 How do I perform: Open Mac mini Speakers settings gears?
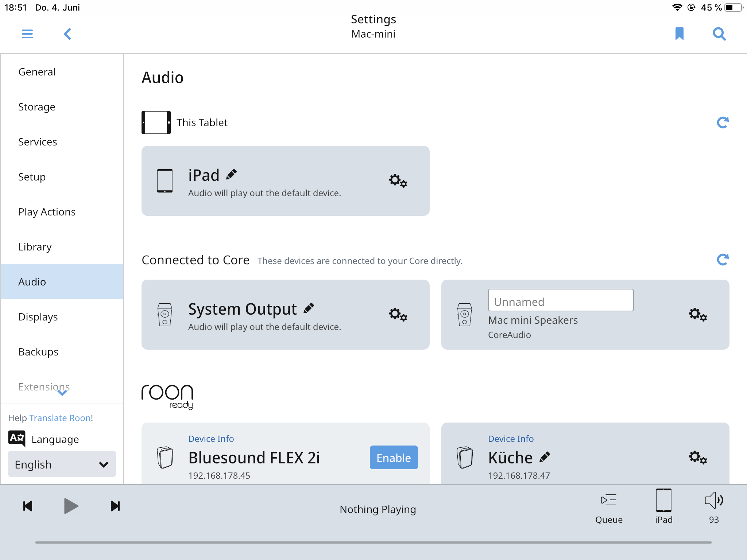click(698, 314)
